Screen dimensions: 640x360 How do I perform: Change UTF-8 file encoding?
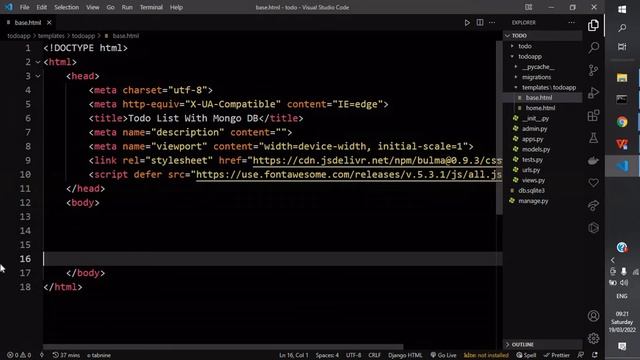353,355
